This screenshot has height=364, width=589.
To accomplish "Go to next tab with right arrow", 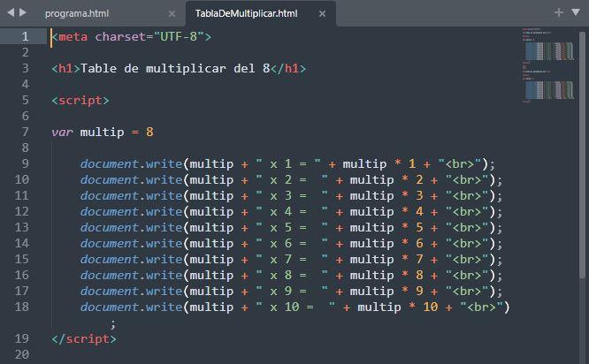I will tap(23, 12).
